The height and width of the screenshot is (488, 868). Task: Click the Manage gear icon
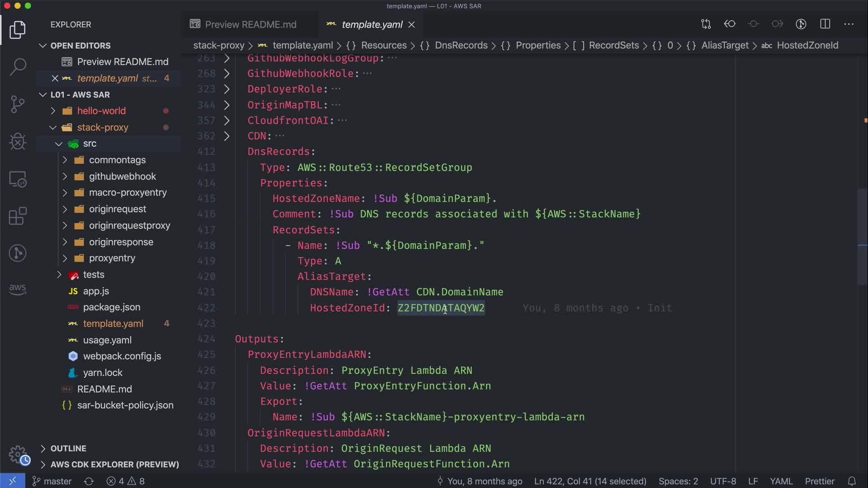coord(18,454)
